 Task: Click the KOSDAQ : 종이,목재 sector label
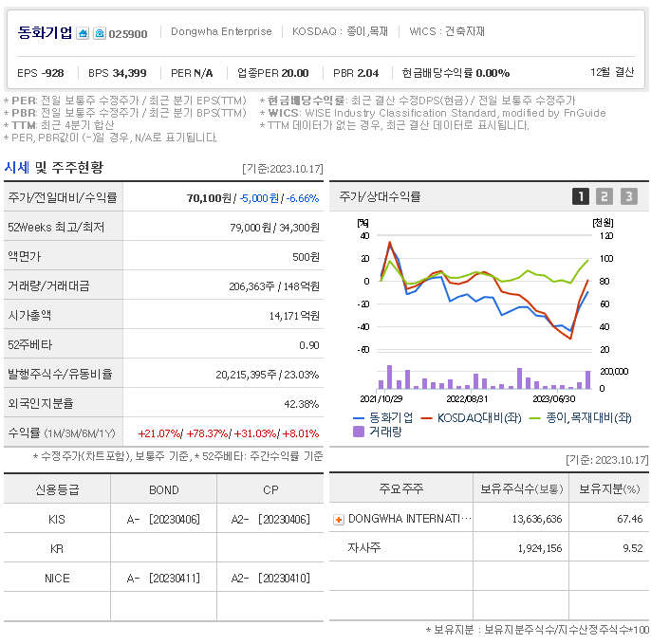coord(340,31)
